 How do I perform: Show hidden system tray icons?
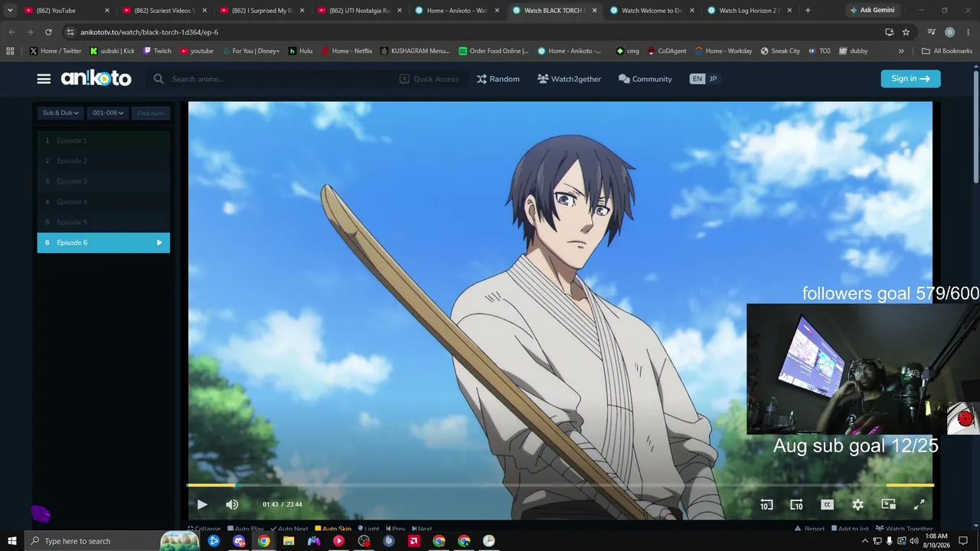pyautogui.click(x=865, y=541)
